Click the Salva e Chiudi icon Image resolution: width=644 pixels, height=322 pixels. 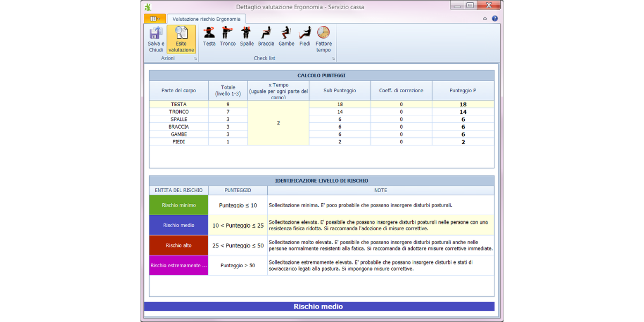coord(156,34)
